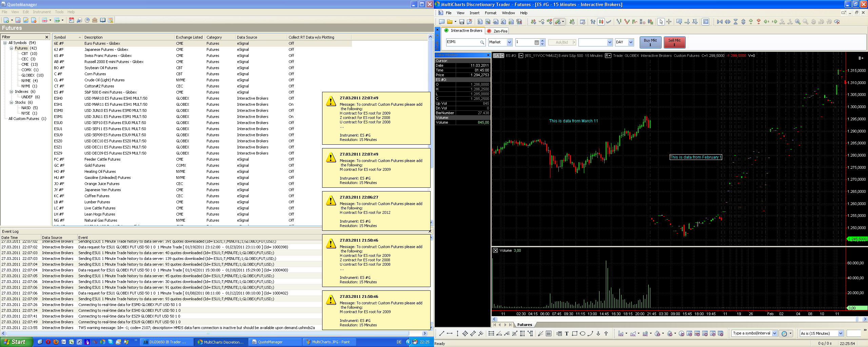Sort by the Symbol column header
Image resolution: width=868 pixels, height=347 pixels.
coord(67,37)
